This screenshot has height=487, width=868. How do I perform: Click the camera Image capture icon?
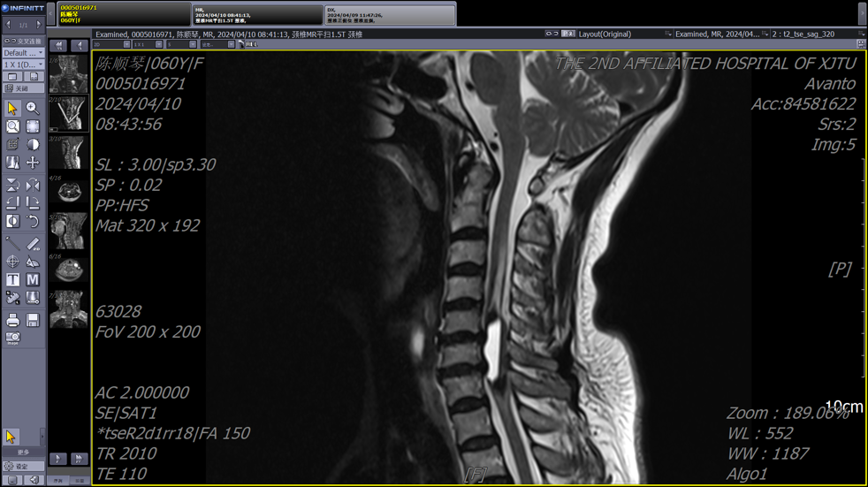[12, 338]
